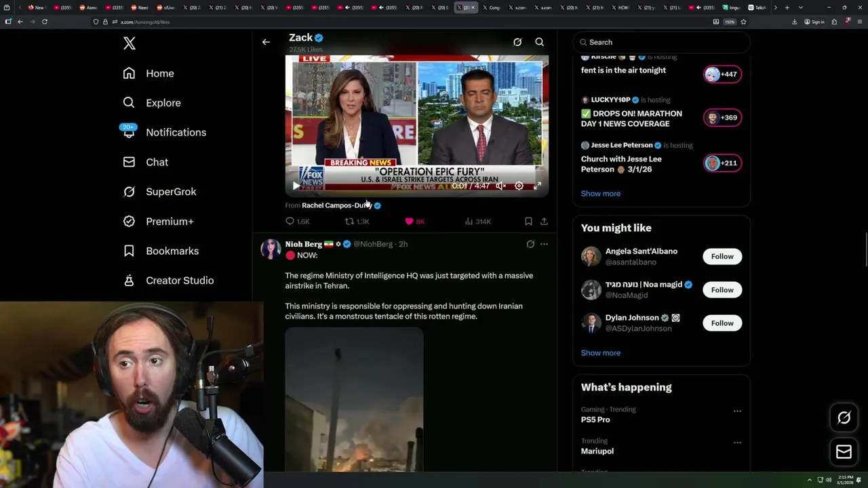Open options for Mariupol trend
Screen dimensions: 868x488
click(x=737, y=443)
